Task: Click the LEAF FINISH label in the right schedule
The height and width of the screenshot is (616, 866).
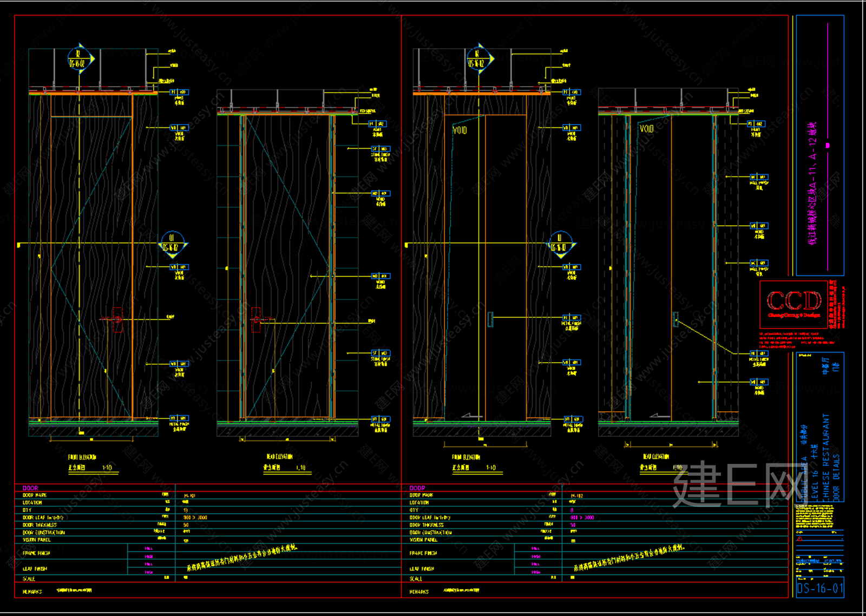Action: point(422,569)
